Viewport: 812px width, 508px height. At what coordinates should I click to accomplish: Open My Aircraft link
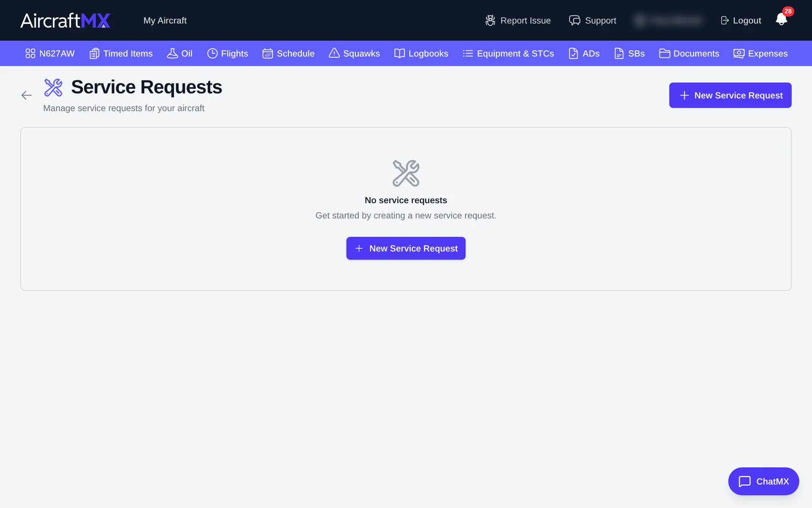165,20
